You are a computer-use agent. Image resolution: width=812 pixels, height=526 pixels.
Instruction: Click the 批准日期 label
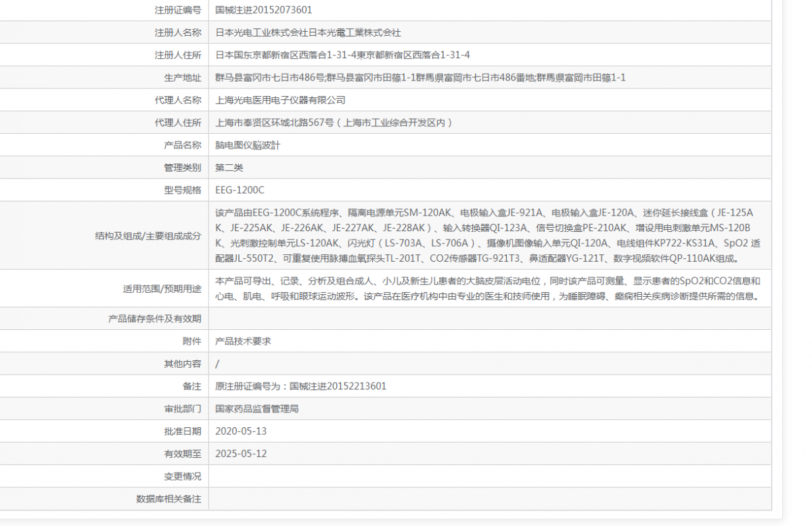183,431
